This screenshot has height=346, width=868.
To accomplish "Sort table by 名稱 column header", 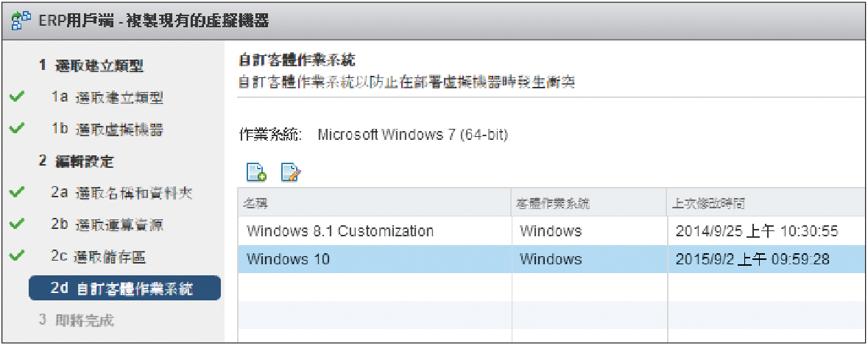I will coord(374,202).
